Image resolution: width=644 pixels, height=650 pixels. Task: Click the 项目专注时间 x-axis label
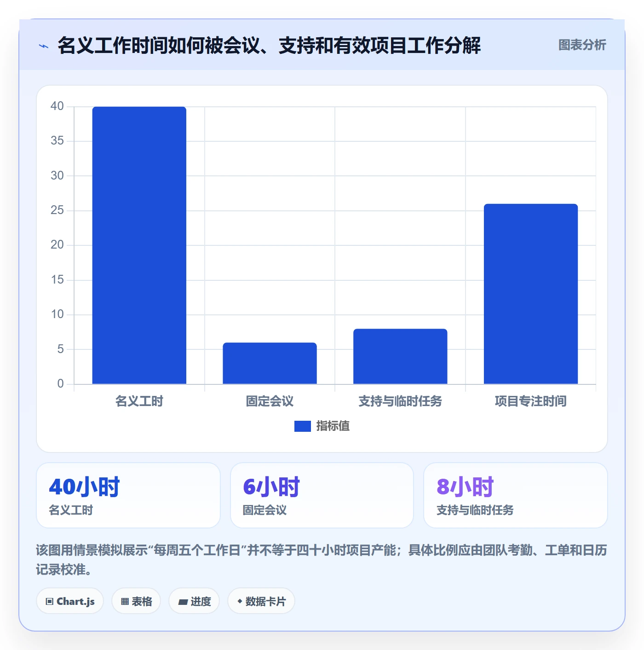click(x=531, y=401)
